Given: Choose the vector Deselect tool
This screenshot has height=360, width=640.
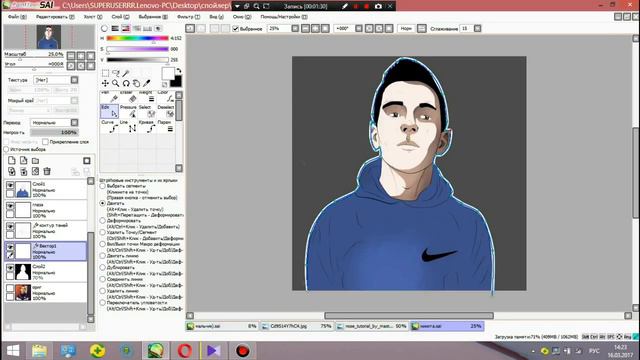Looking at the screenshot, I should [x=166, y=111].
